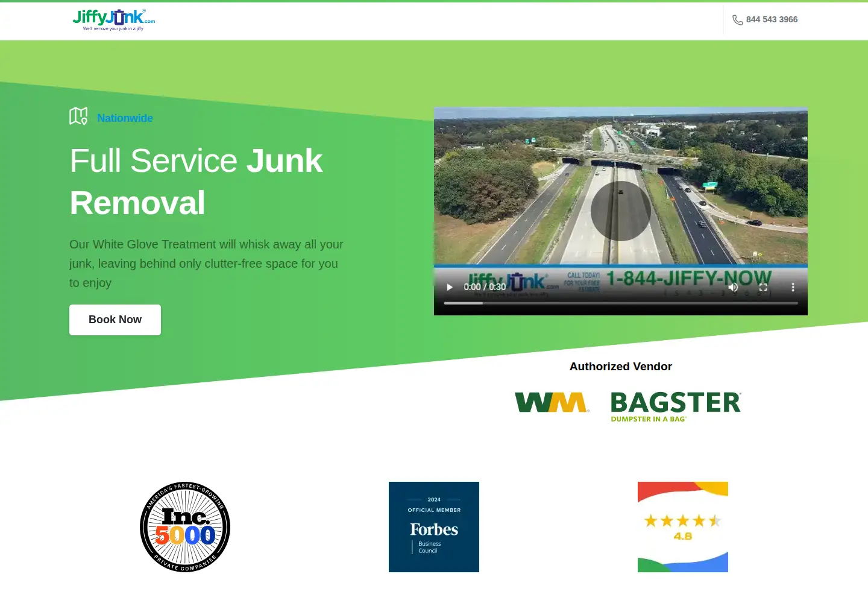Screen dimensions: 868x603
Task: Click the Bagster Dumpster in a Bag logo
Action: pos(676,406)
